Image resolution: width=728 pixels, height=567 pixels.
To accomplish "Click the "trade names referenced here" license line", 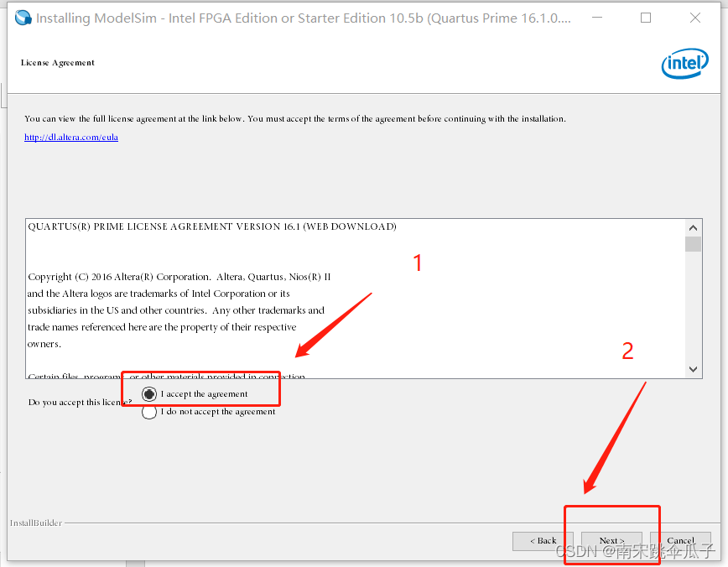I will [x=162, y=327].
